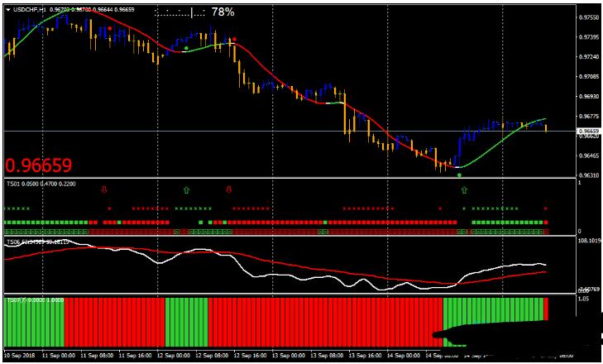The image size is (603, 364).
Task: Click the TS06 indicator label
Action: click(38, 242)
